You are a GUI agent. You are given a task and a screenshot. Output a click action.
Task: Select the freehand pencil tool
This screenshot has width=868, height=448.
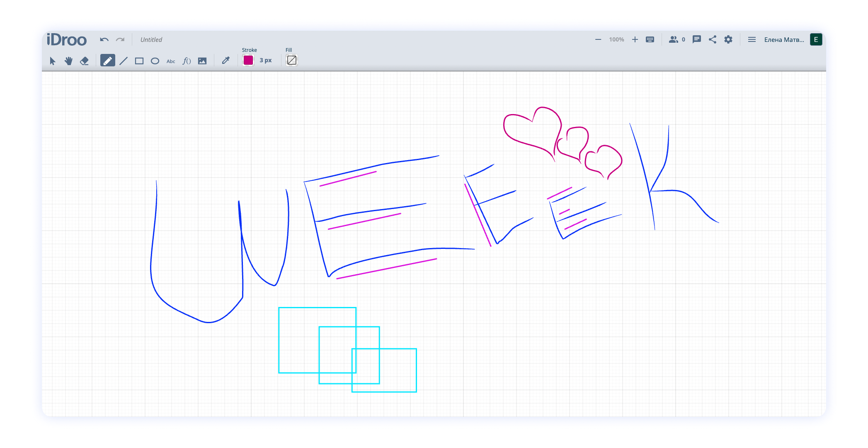(x=107, y=61)
